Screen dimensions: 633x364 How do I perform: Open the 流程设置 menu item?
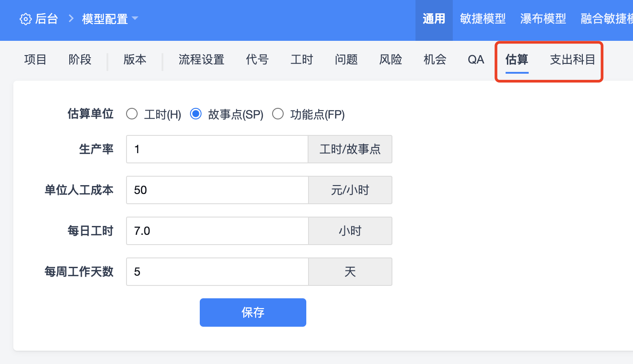click(201, 60)
